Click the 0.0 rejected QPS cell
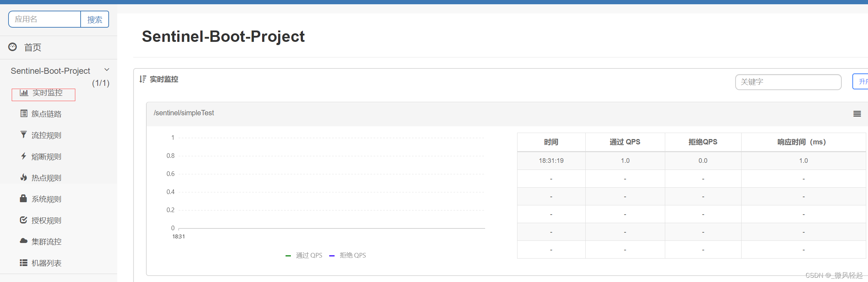Screen dimensions: 868x282 click(703, 161)
